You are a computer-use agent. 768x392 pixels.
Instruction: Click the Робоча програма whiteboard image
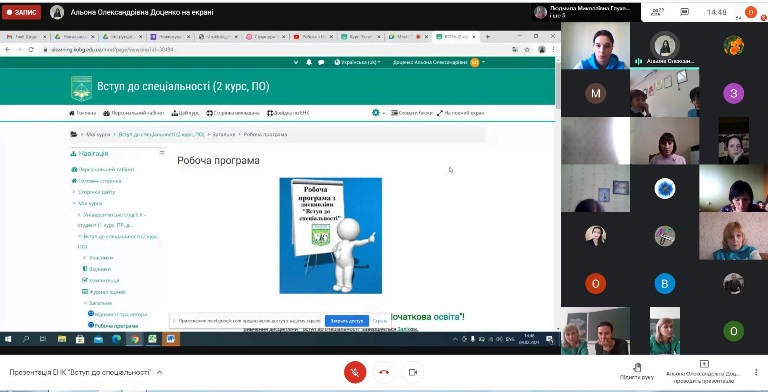tap(331, 236)
